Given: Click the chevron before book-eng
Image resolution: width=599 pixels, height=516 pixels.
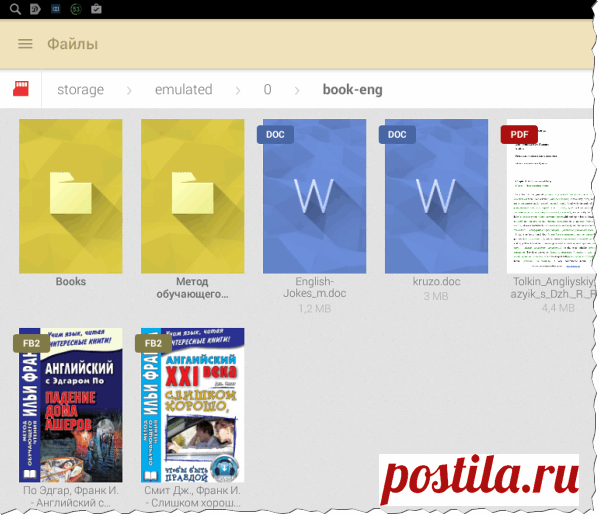Looking at the screenshot, I should pos(297,91).
